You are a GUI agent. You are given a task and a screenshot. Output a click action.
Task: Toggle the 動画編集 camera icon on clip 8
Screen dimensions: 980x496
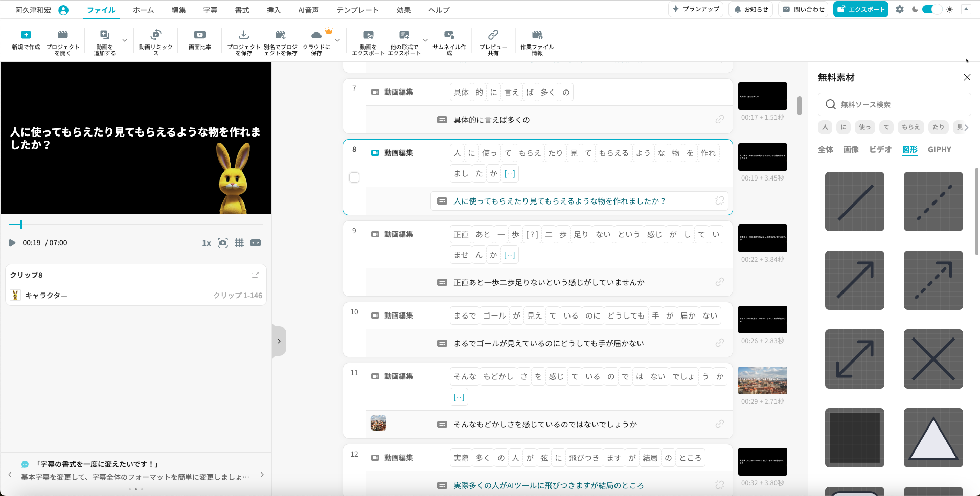point(375,153)
